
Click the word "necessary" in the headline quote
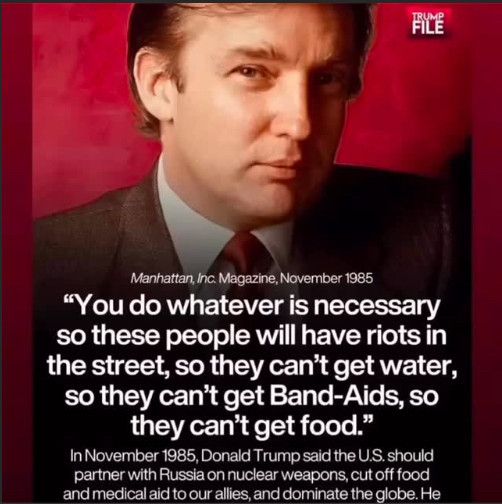(375, 307)
